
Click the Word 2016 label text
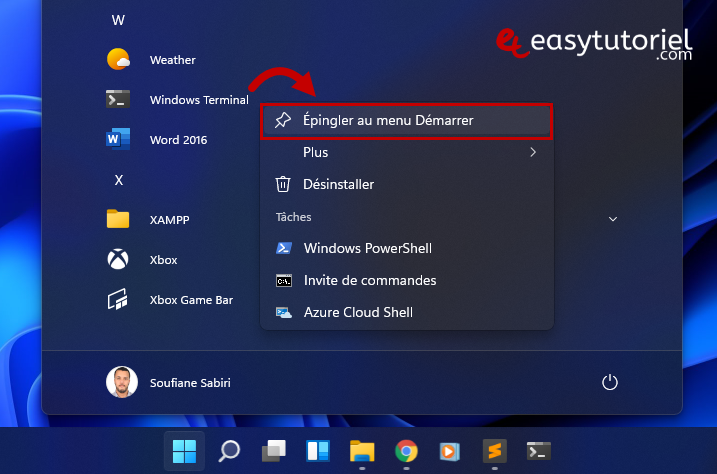[178, 140]
